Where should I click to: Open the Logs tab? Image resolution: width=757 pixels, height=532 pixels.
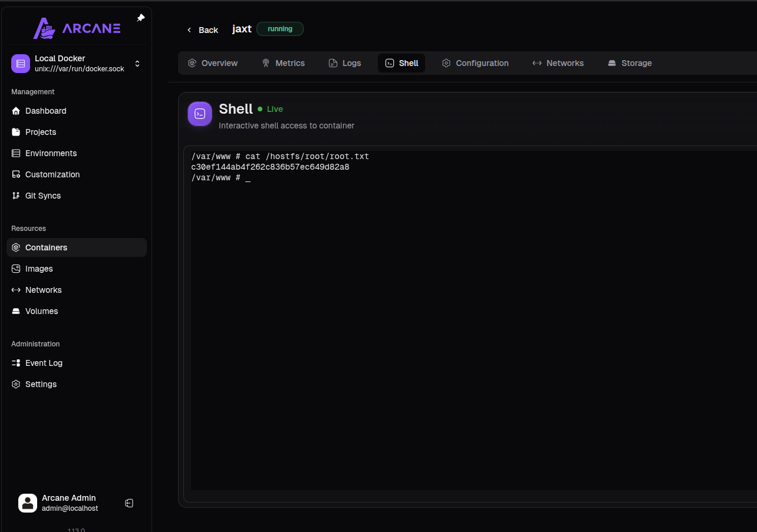click(x=345, y=63)
